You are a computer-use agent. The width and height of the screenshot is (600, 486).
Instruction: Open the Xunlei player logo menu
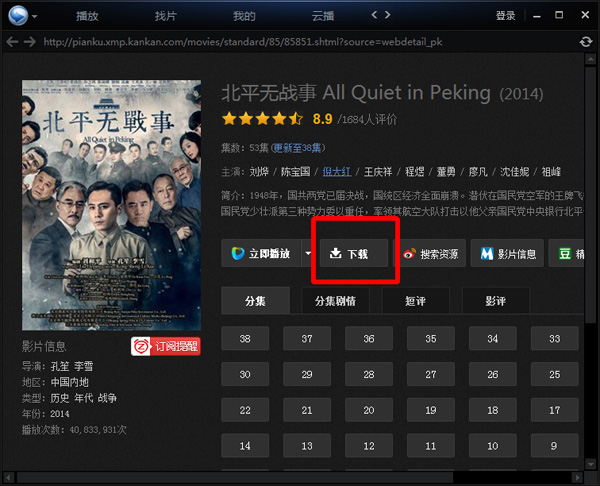click(17, 16)
